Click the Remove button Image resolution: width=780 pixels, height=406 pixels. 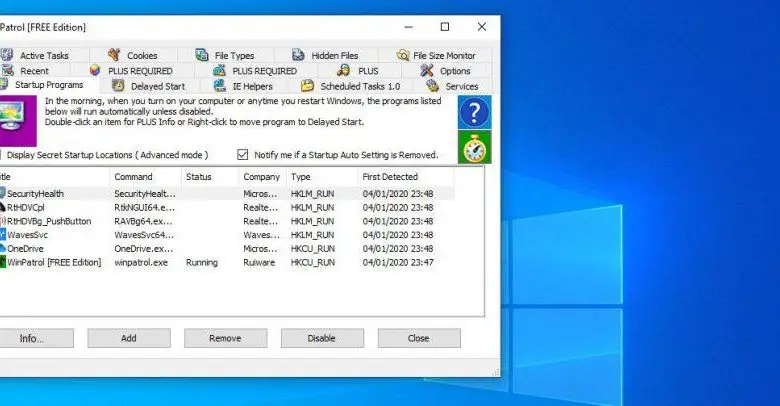point(225,338)
